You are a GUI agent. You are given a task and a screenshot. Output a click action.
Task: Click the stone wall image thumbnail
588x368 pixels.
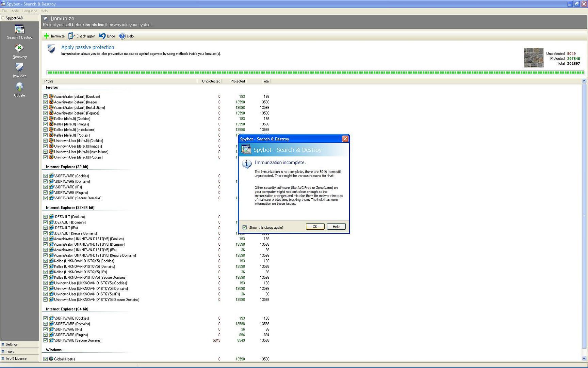pyautogui.click(x=533, y=58)
